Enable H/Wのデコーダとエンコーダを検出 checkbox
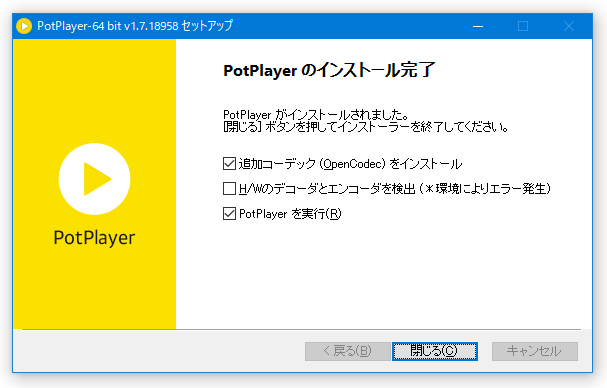The height and width of the screenshot is (388, 607). [x=229, y=189]
